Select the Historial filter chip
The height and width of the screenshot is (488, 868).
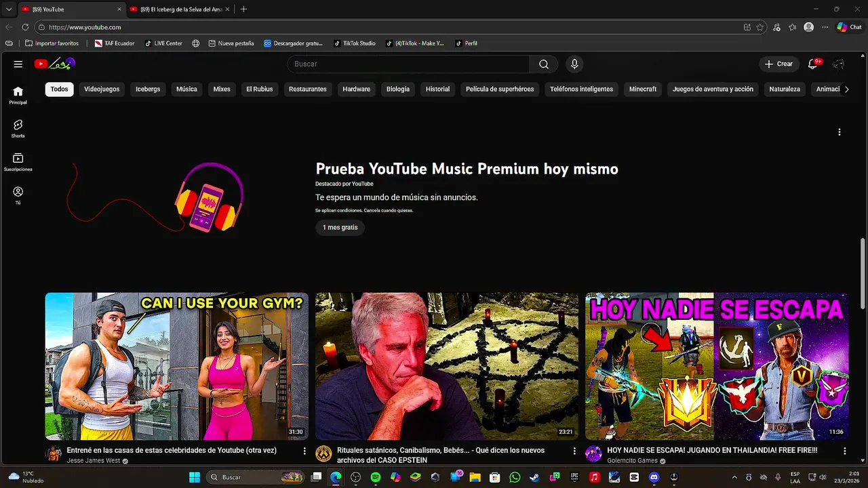pos(438,89)
